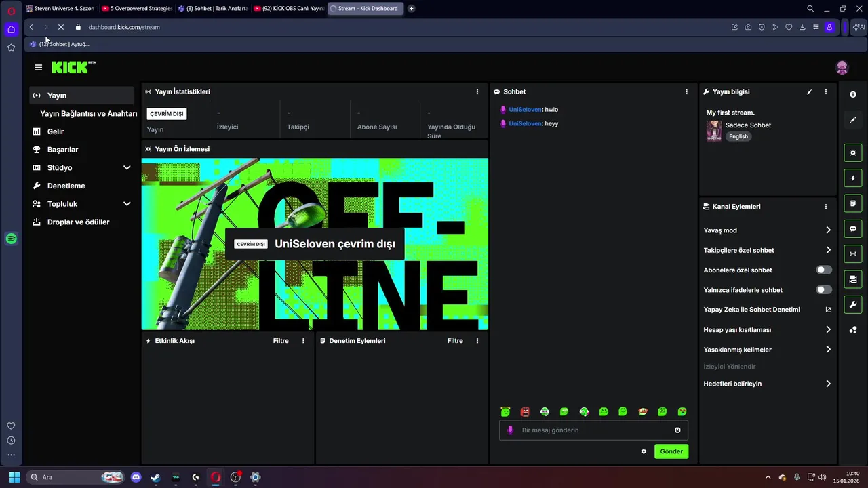Toggle the stream preview widget icon in right toolbar
The width and height of the screenshot is (868, 488).
(x=853, y=152)
